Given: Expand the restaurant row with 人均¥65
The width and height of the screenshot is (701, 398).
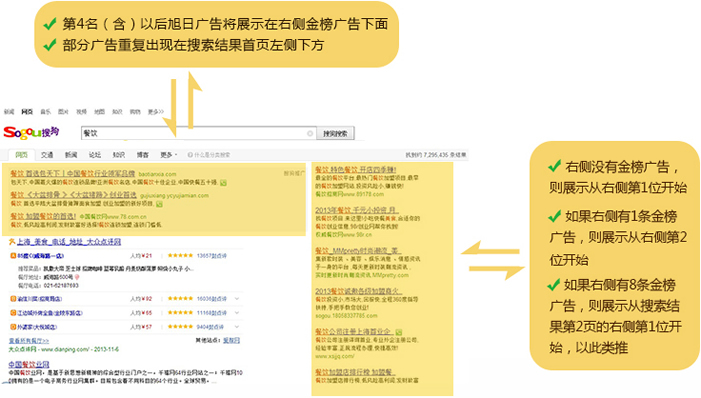Looking at the screenshot, I should point(237,313).
